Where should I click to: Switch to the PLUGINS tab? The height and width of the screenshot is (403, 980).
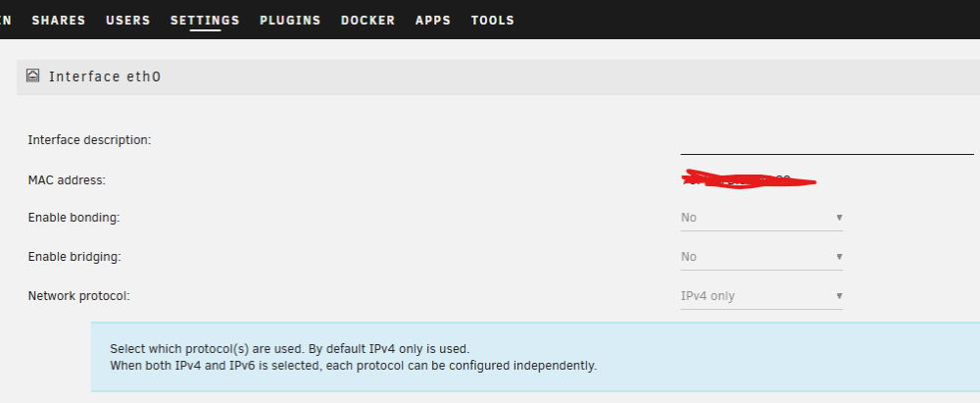tap(290, 20)
